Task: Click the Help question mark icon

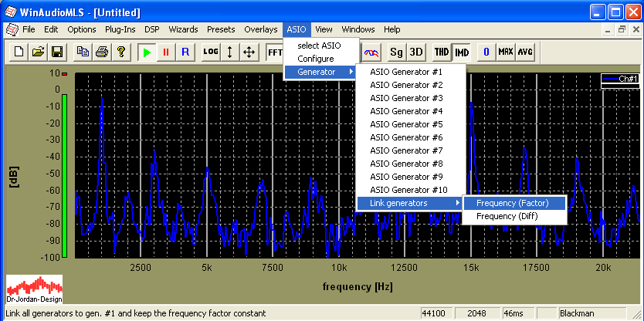Action: pyautogui.click(x=120, y=52)
